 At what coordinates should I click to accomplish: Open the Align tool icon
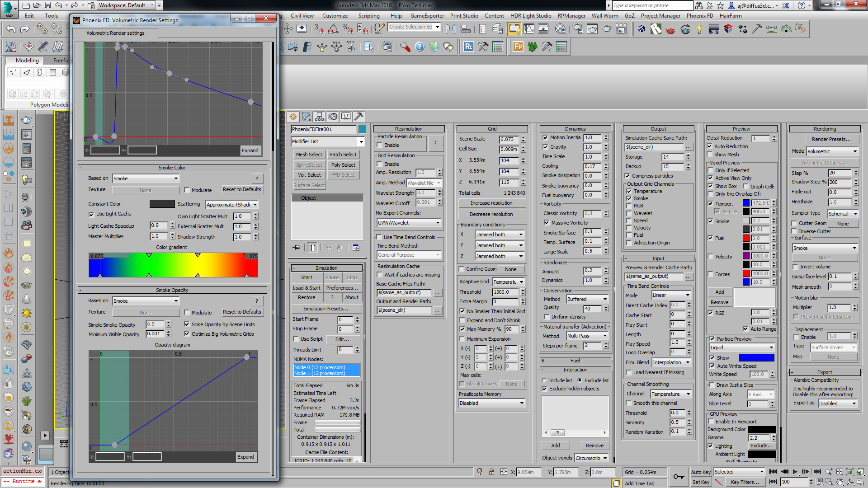(466, 29)
